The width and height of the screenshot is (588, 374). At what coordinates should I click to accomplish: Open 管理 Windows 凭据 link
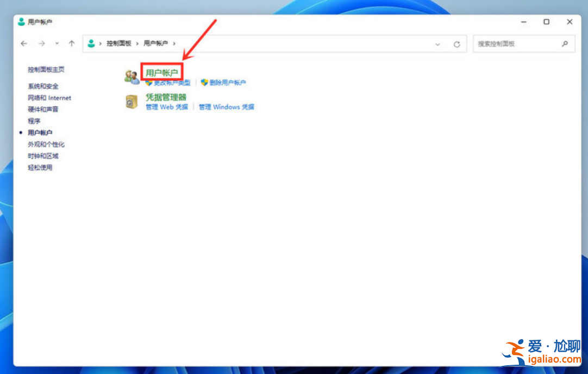pos(226,107)
